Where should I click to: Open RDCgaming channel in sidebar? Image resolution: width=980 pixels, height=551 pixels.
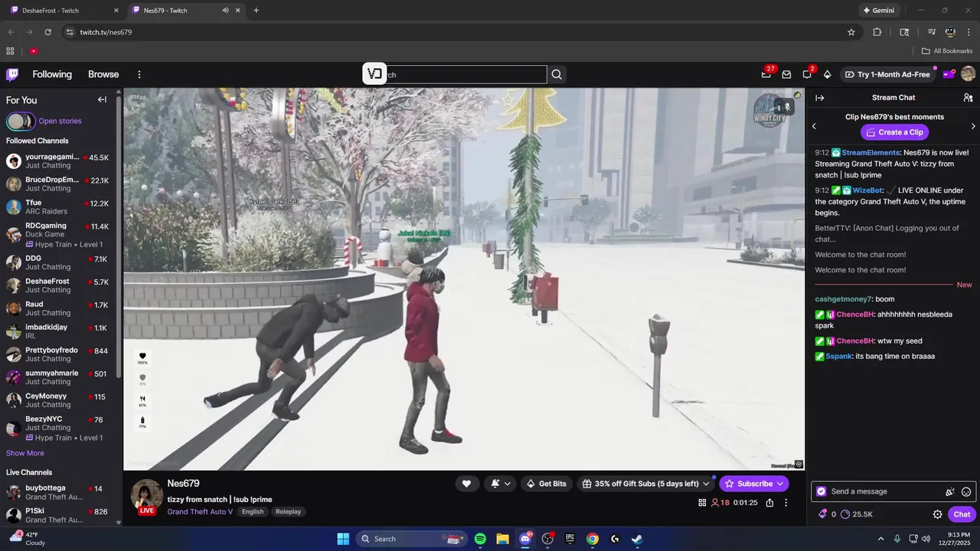click(x=57, y=234)
